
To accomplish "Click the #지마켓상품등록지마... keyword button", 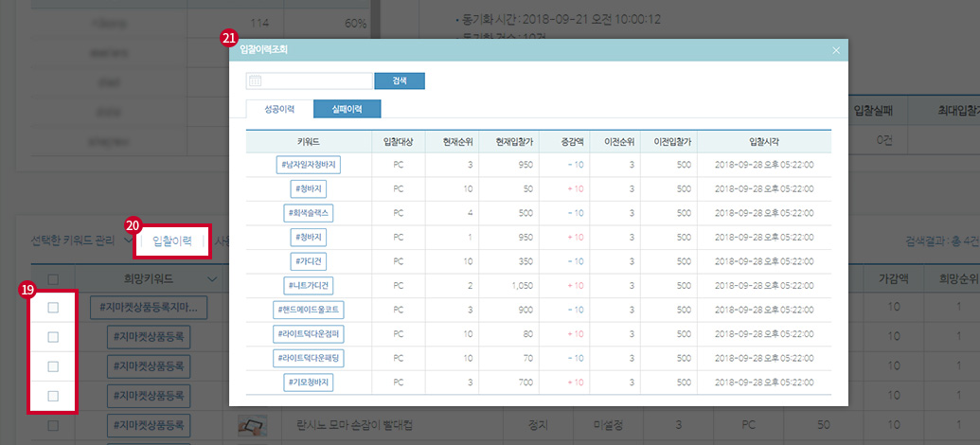I will (148, 308).
